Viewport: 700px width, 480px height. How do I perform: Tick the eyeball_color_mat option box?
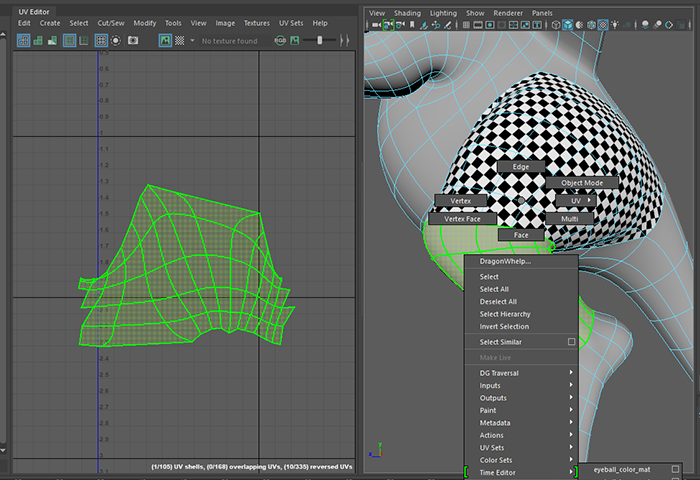click(676, 468)
